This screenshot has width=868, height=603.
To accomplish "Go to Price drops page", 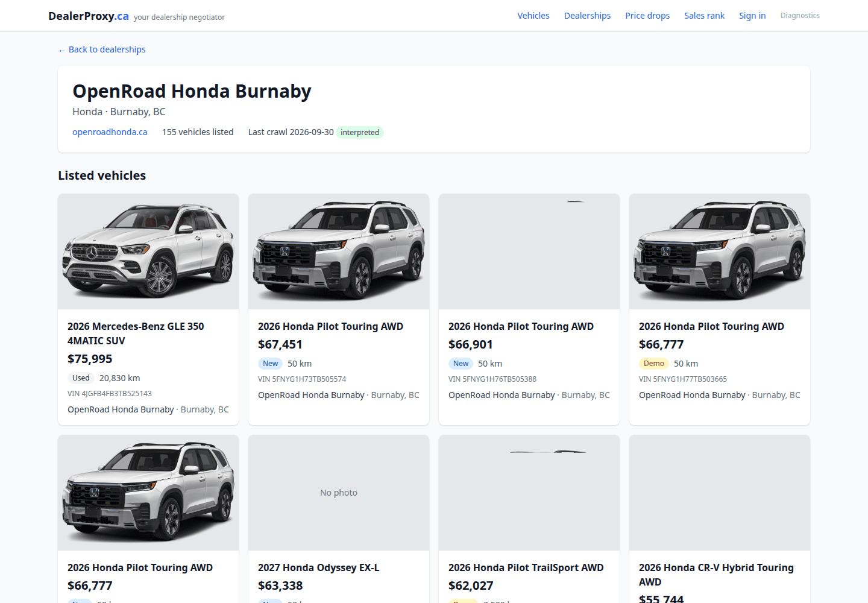I will [x=647, y=16].
